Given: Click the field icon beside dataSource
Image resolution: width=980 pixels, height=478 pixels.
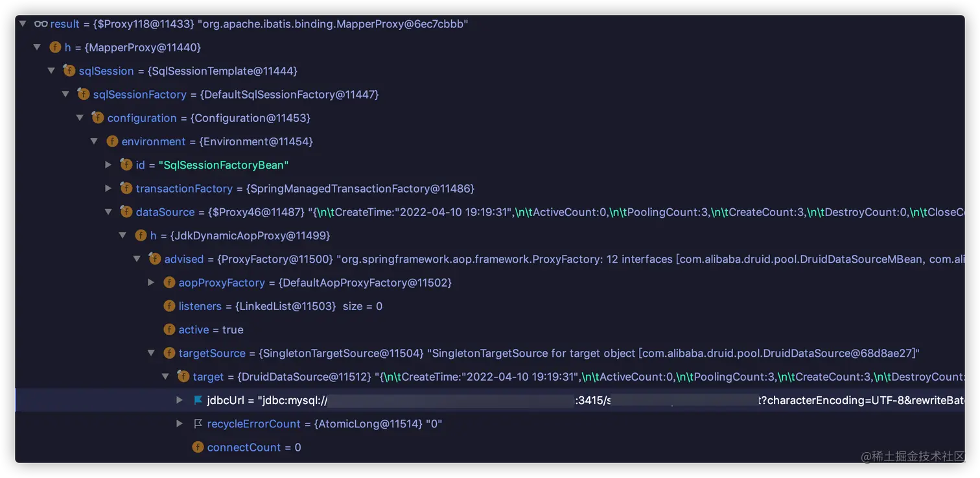Looking at the screenshot, I should coord(126,212).
